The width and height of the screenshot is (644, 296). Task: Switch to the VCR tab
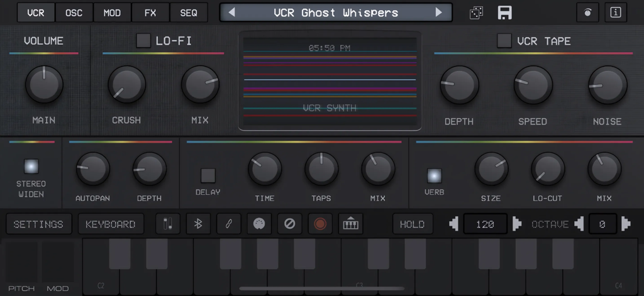[36, 13]
